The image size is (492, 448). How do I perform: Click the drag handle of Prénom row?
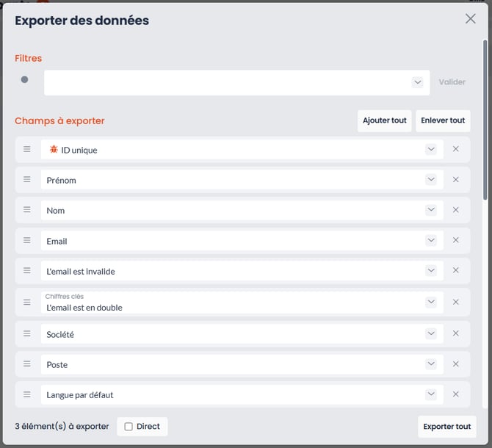coord(27,179)
